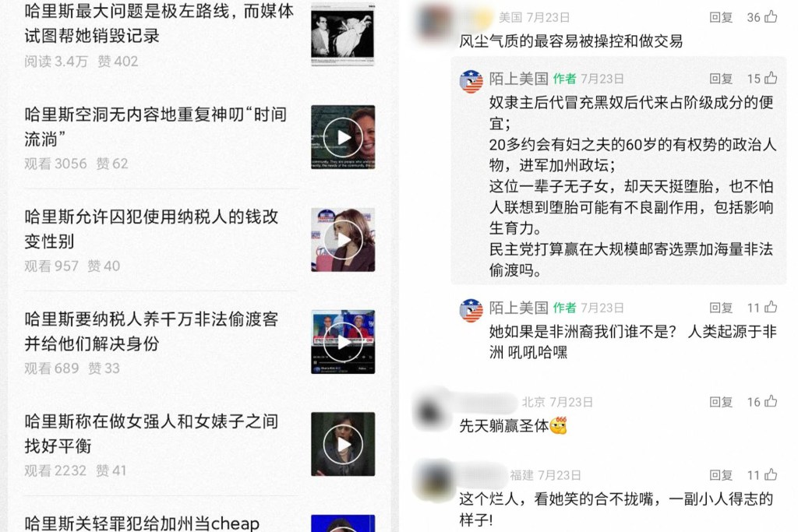Tap thumbs-up on the 15-likes author comment

coord(771,79)
